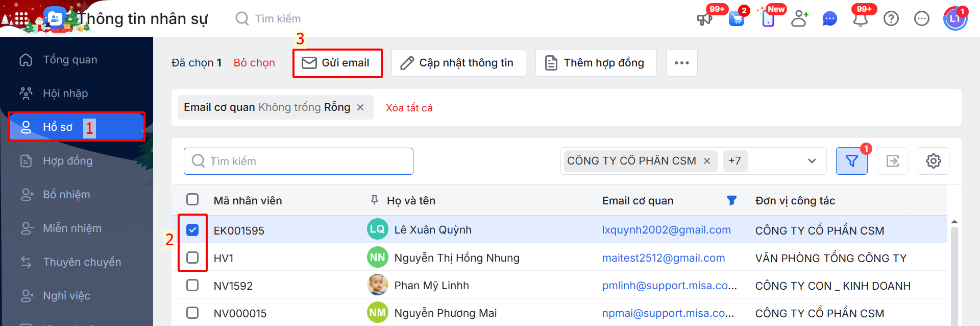This screenshot has width=980, height=326.
Task: Go to Hợp đồng in sidebar
Action: coord(67,161)
